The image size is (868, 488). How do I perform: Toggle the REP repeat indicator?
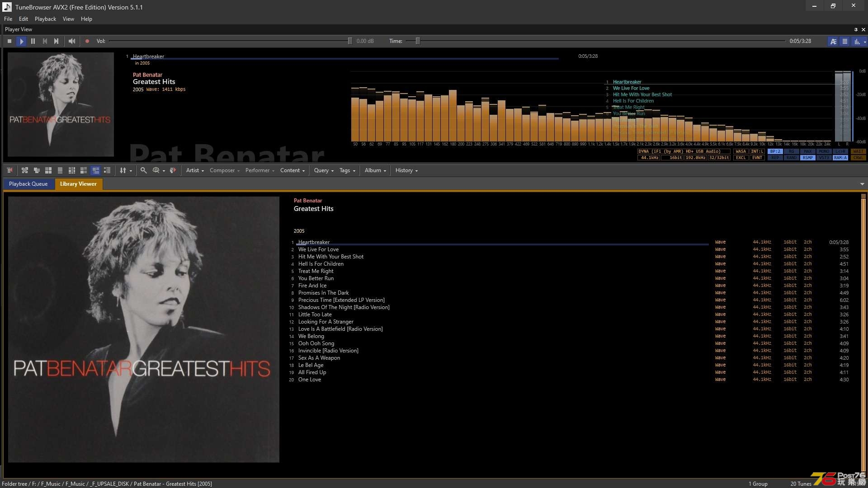[x=775, y=158]
